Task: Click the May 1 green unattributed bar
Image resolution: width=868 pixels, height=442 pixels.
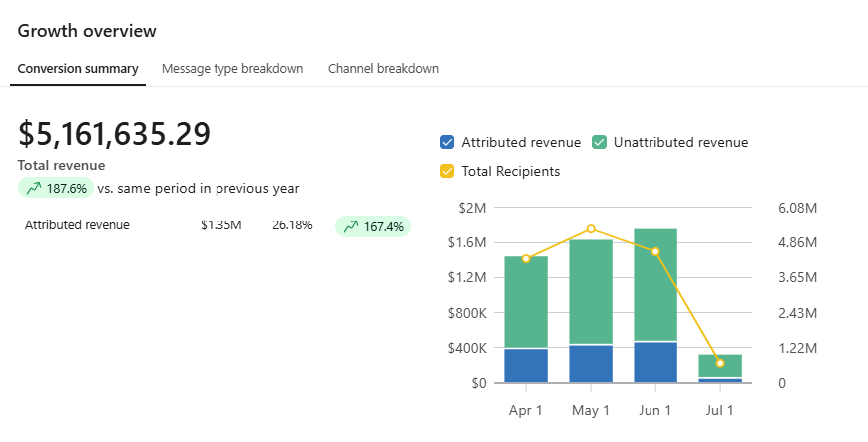Action: 591,292
